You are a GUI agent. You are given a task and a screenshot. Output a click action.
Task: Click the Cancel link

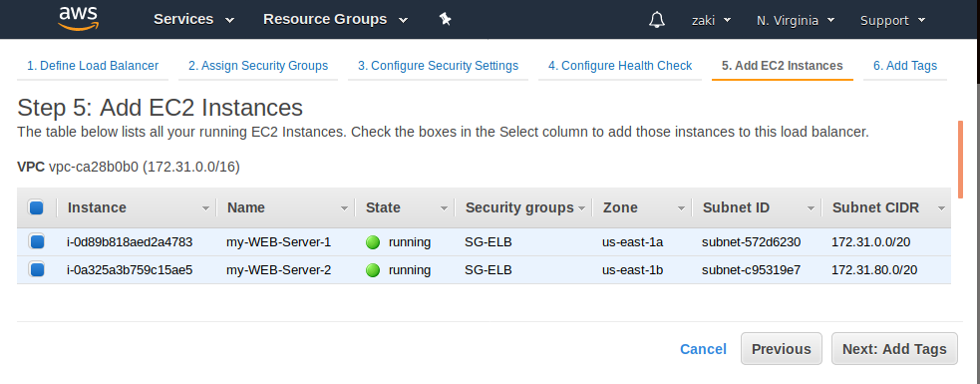click(703, 349)
